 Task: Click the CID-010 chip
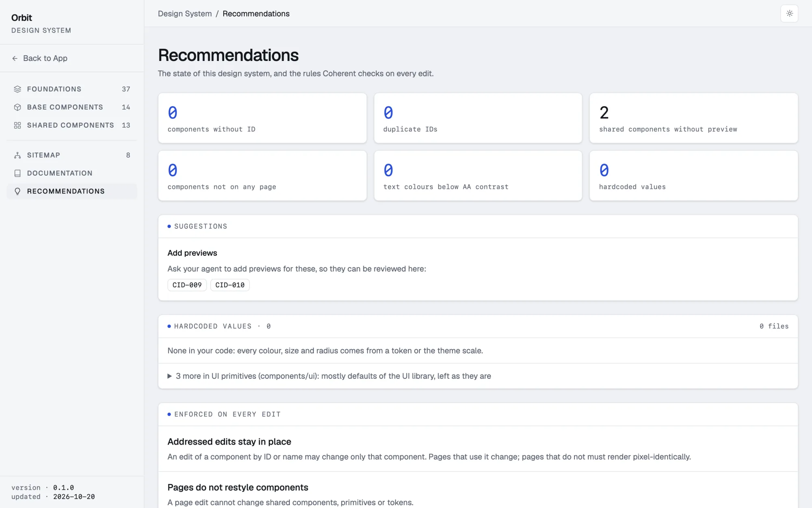(230, 285)
